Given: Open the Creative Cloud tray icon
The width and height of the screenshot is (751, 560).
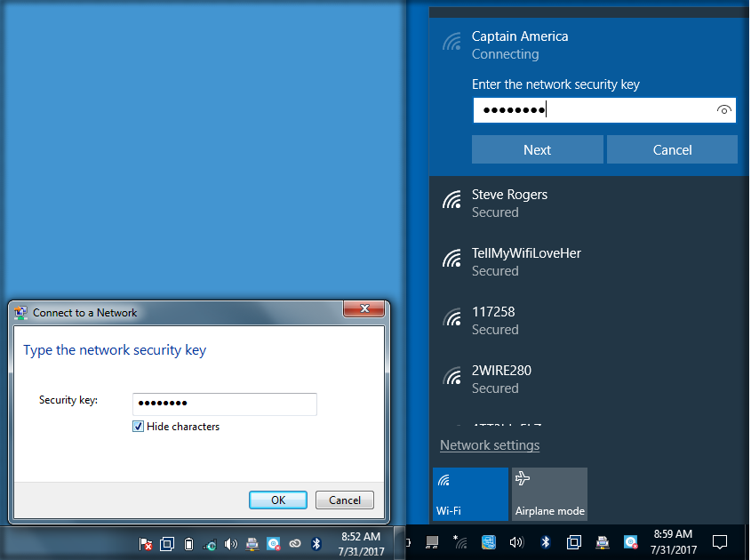Looking at the screenshot, I should (x=295, y=543).
